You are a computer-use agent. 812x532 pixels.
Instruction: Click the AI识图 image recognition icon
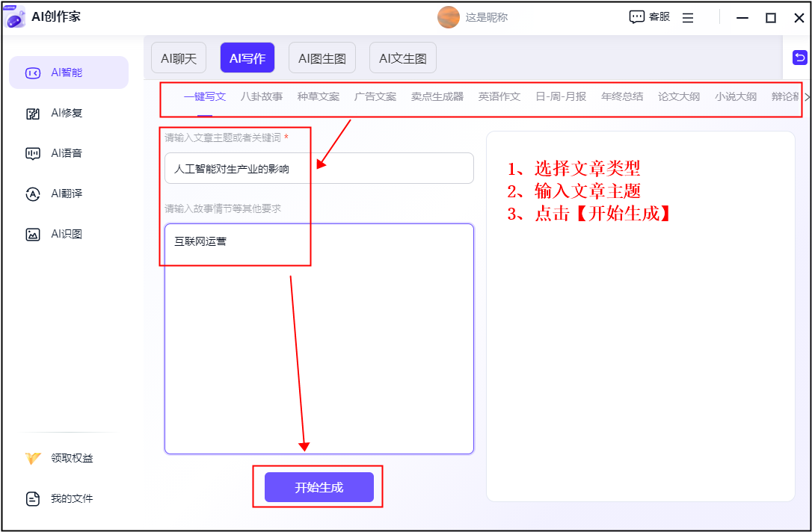tap(33, 235)
